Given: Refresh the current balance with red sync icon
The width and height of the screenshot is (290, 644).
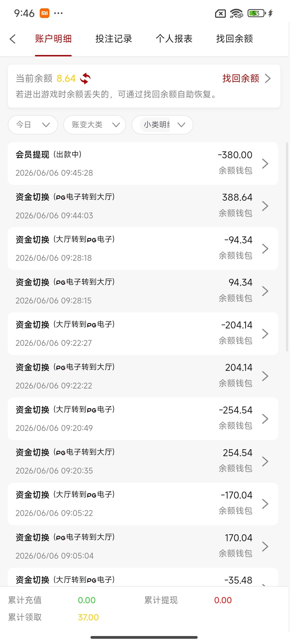Looking at the screenshot, I should pos(85,79).
